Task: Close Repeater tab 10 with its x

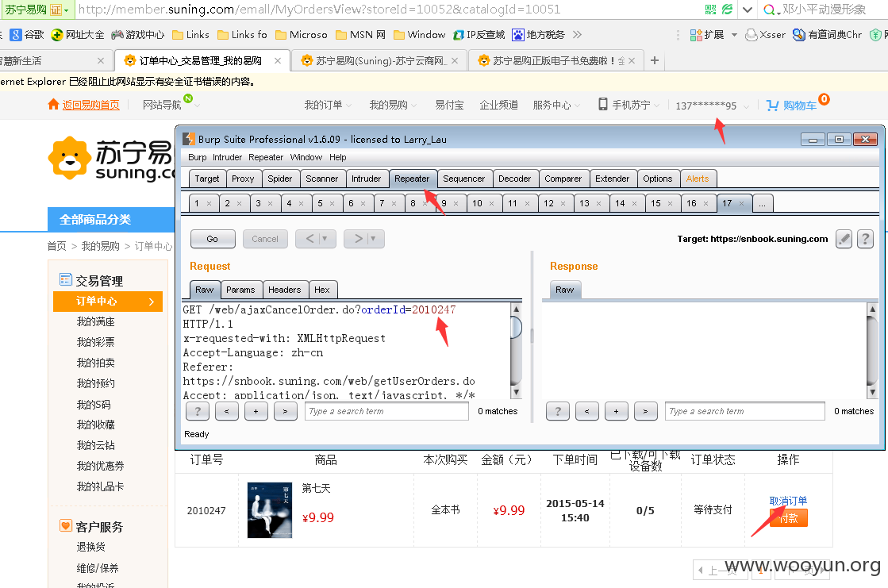Action: coord(491,203)
